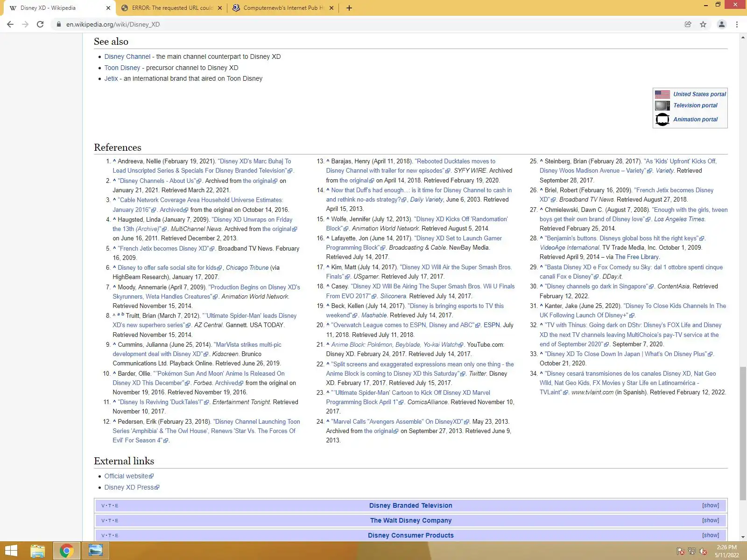Image resolution: width=747 pixels, height=560 pixels.
Task: Follow the Jetix link in See also
Action: tap(111, 78)
